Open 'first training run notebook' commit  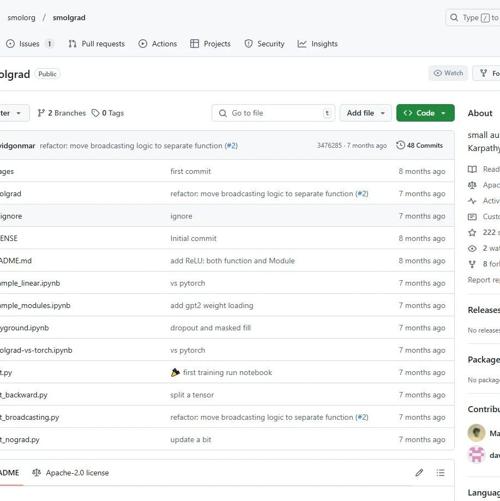pos(227,372)
